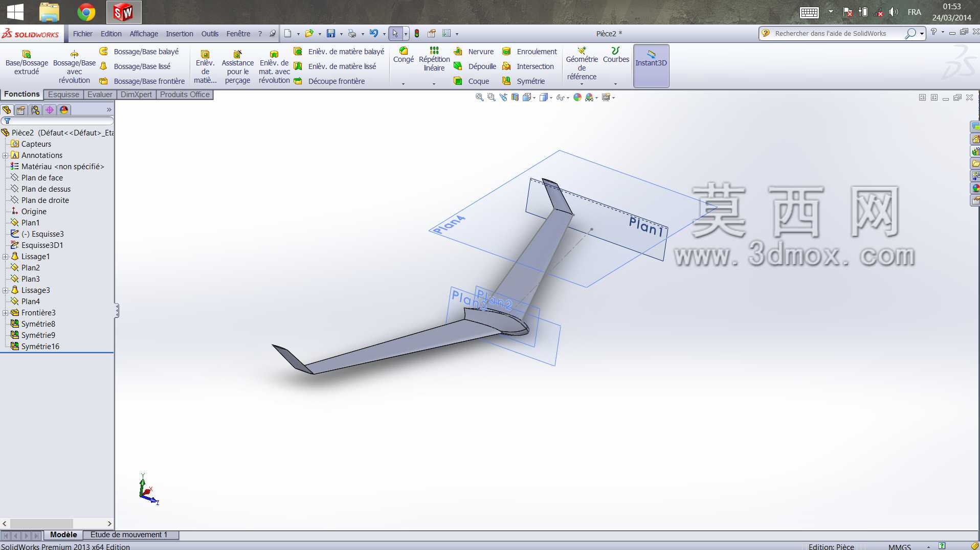Open Chrome from the taskbar

coord(86,12)
